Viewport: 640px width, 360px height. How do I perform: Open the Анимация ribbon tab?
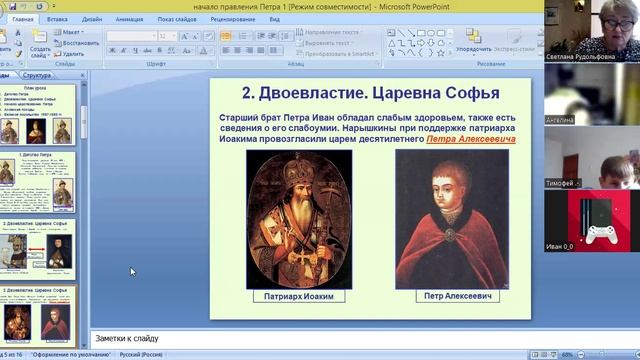click(129, 19)
